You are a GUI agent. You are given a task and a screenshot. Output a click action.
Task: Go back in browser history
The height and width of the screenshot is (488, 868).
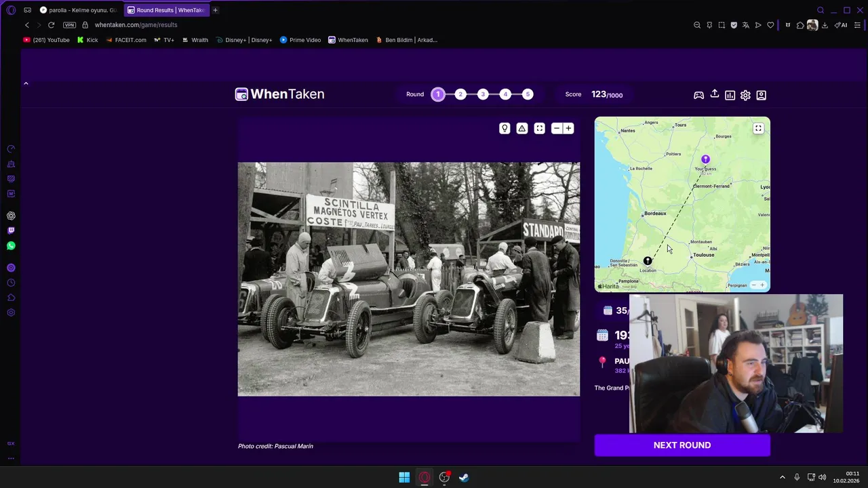27,25
